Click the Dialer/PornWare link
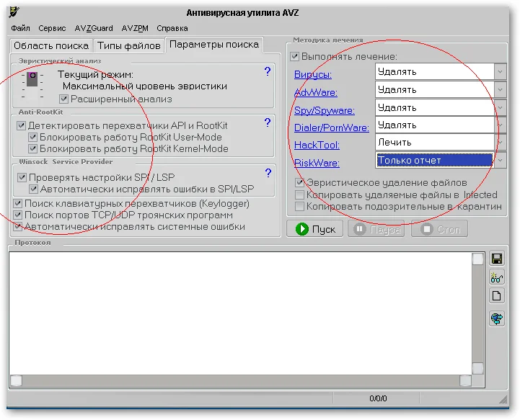 pyautogui.click(x=332, y=128)
